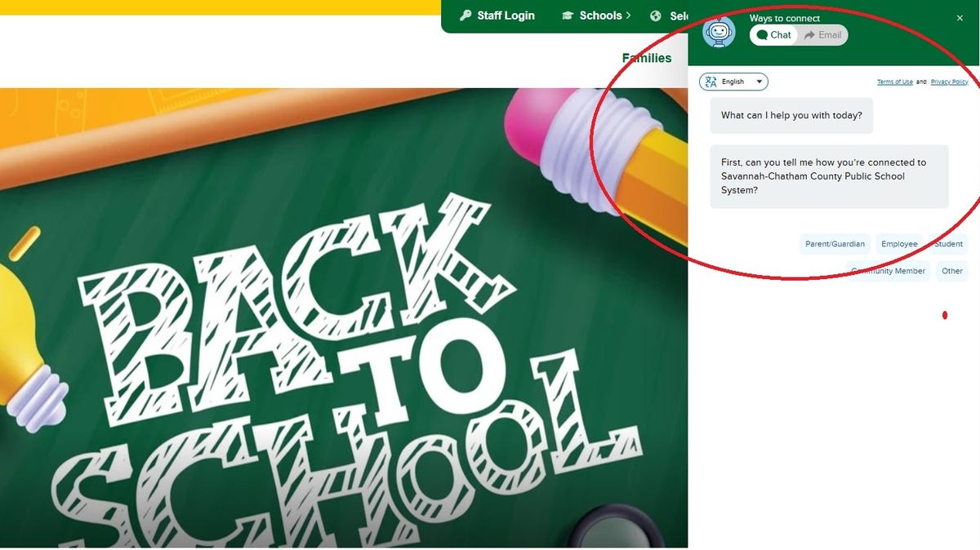Choose the Community Member reply option

pos(888,271)
